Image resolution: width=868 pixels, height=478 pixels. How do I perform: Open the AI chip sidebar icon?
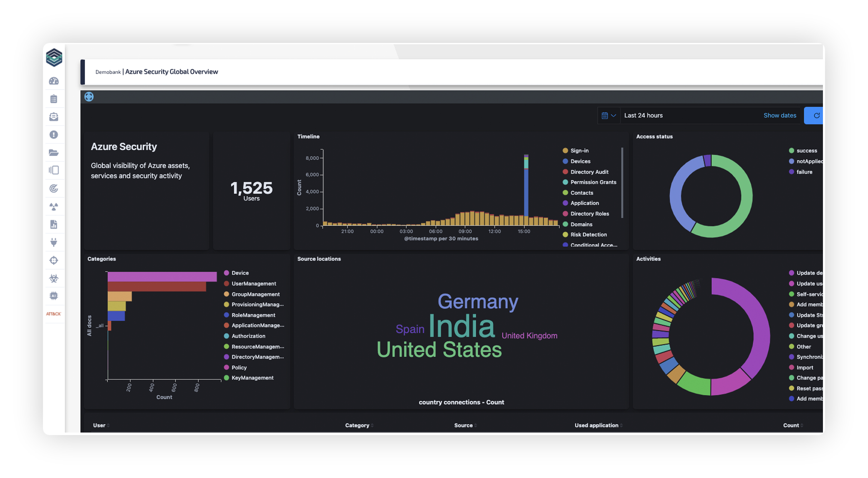(x=54, y=296)
